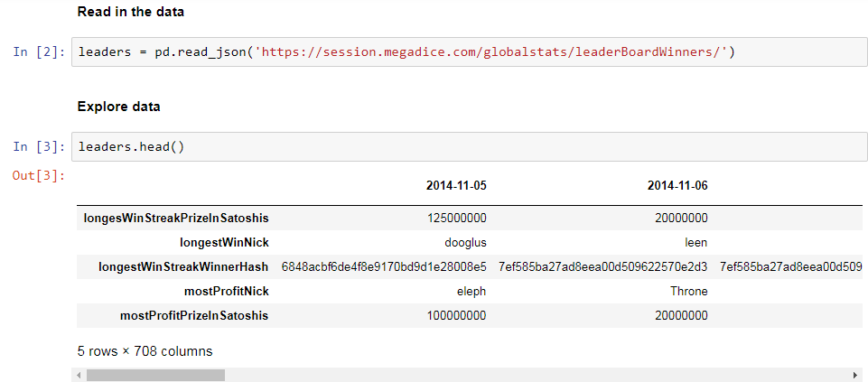Click the Read in the data heading

click(x=131, y=12)
